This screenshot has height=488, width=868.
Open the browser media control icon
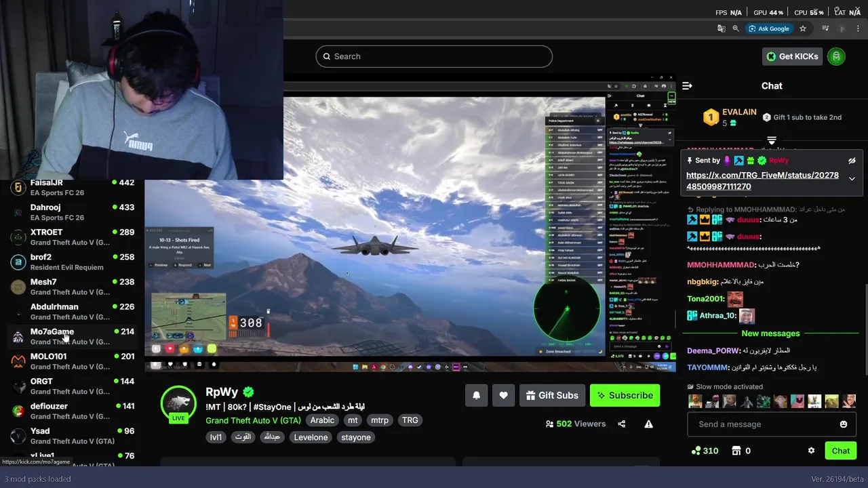(825, 28)
